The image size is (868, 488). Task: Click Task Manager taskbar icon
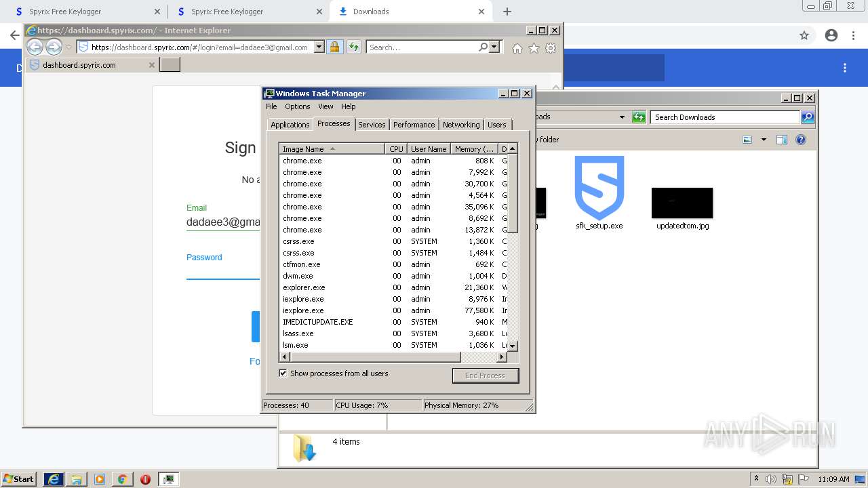(x=169, y=479)
